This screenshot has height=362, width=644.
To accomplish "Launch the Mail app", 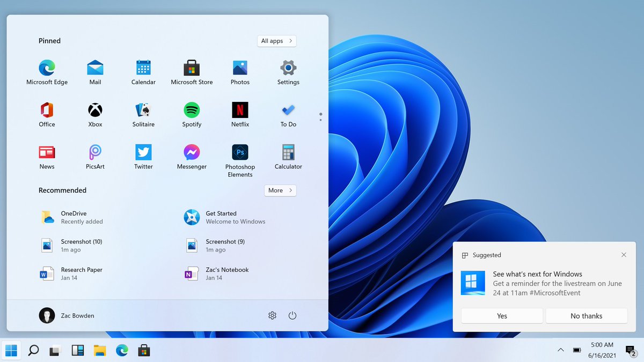I will pos(95,72).
